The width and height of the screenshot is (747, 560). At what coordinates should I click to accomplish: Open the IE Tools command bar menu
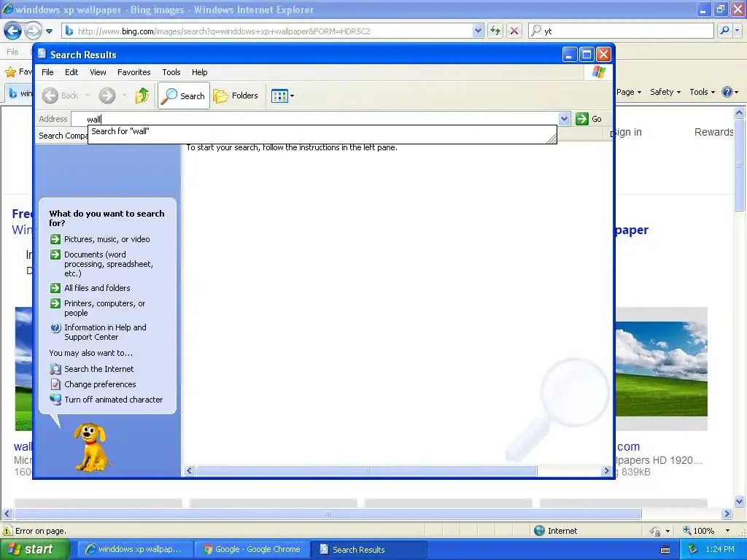703,92
